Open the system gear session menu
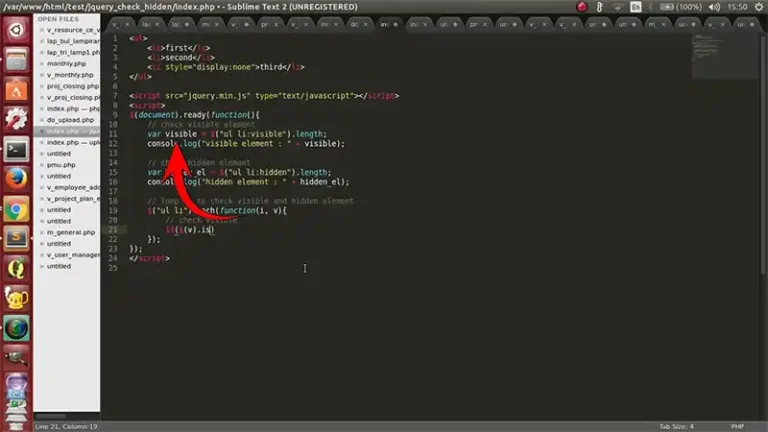 (x=759, y=7)
